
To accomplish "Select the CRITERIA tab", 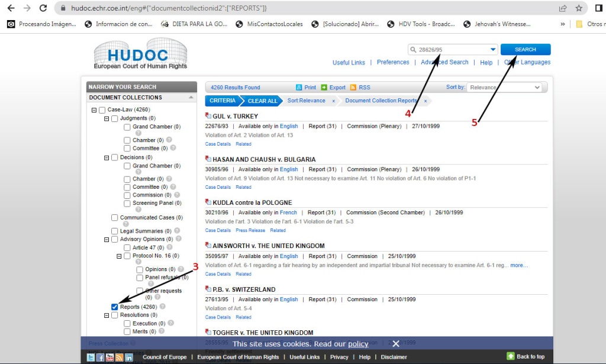I will point(223,101).
